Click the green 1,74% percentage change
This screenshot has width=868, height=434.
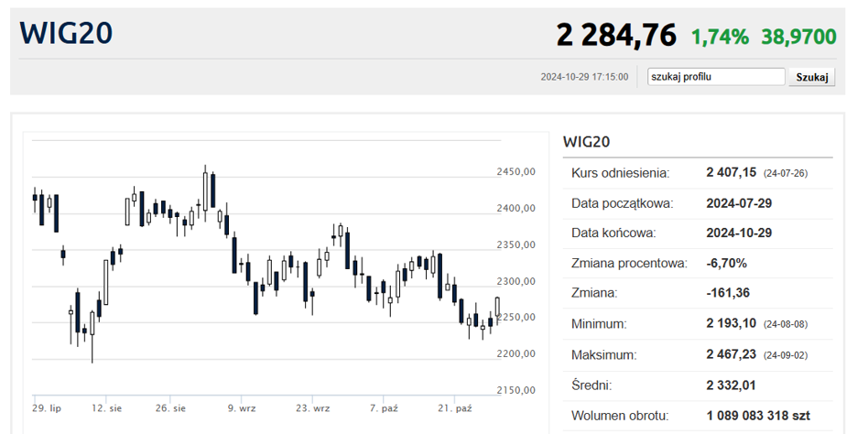pos(720,37)
